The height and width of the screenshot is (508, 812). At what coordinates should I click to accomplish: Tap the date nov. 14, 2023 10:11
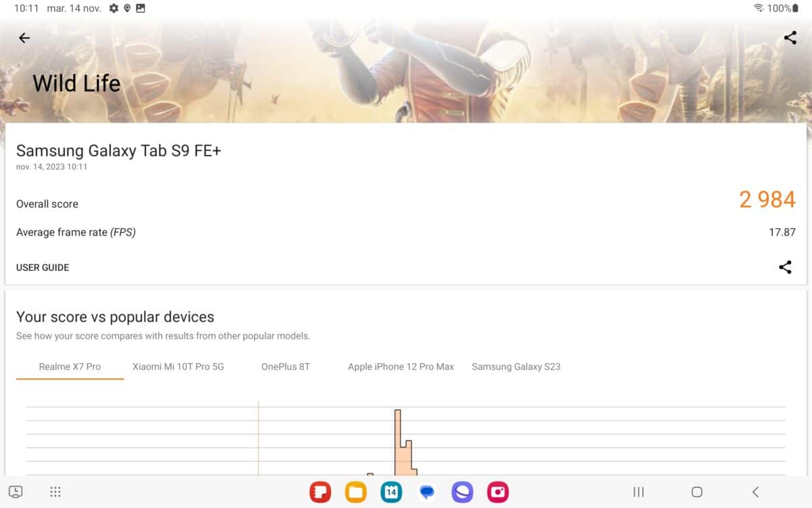(51, 167)
